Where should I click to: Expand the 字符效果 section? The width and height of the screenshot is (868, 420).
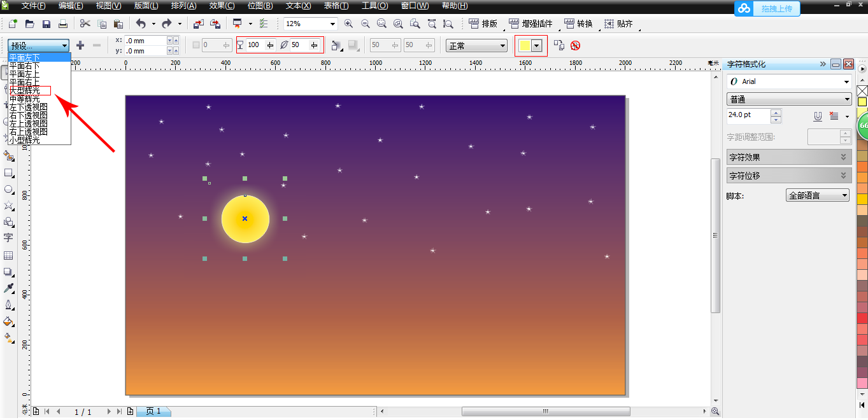pyautogui.click(x=790, y=157)
